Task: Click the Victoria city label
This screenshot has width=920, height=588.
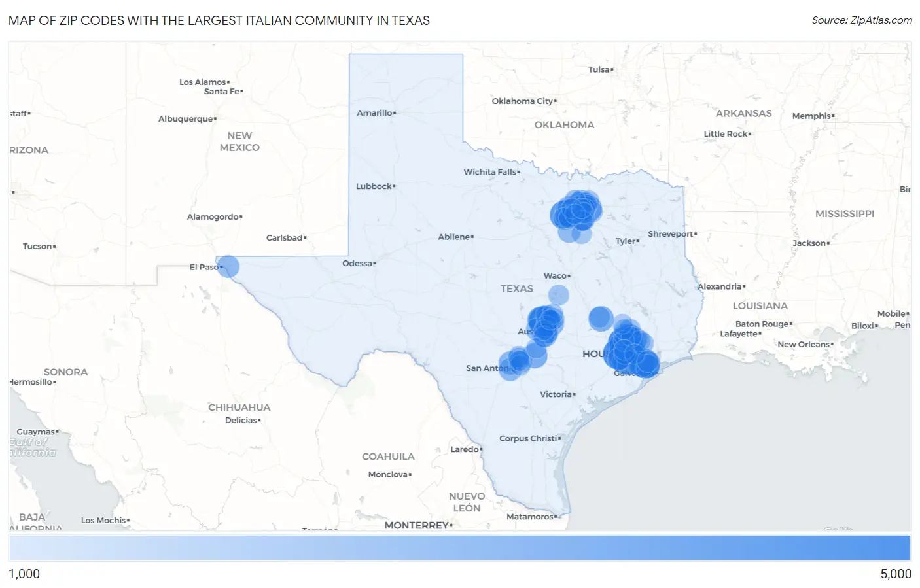Action: [x=556, y=394]
